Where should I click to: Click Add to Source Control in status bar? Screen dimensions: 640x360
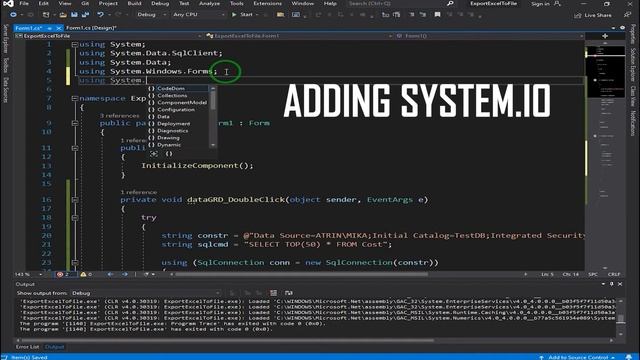point(577,357)
